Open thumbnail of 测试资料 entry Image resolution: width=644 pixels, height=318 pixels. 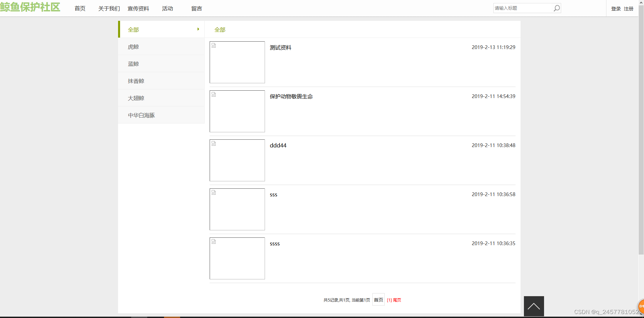pos(237,62)
